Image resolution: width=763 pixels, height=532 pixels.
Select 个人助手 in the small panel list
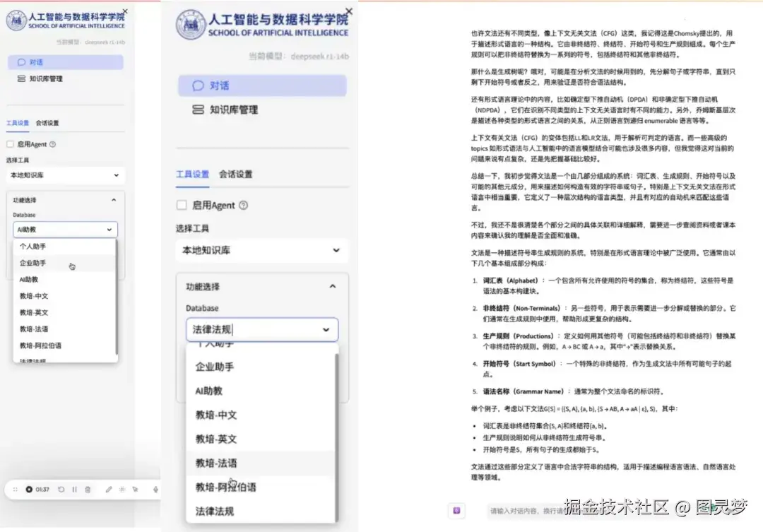point(64,247)
